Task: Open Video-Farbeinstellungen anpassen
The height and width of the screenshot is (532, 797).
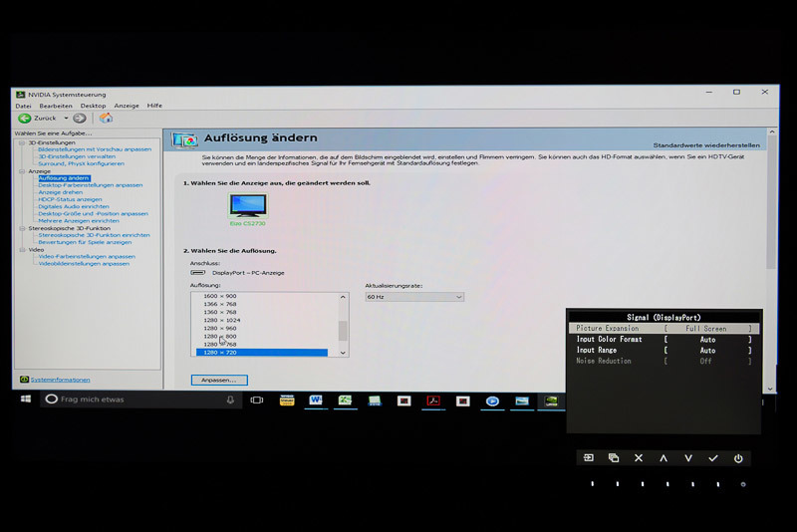Action: point(87,257)
